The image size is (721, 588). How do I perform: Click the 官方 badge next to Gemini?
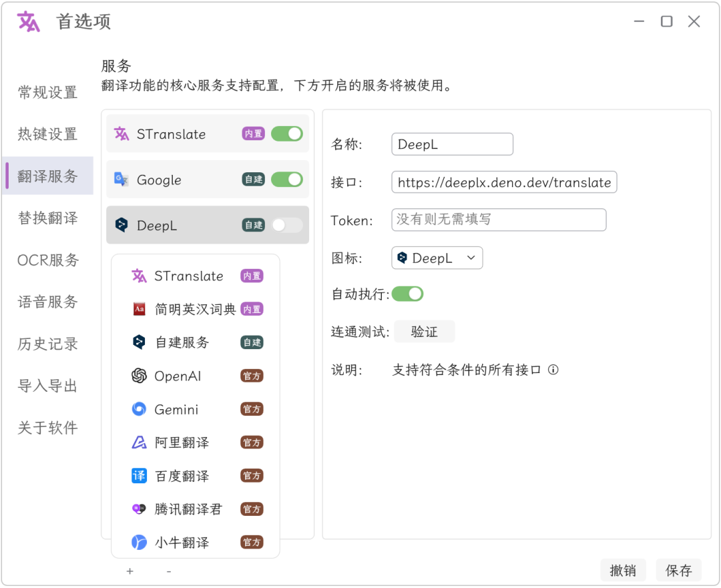(252, 408)
